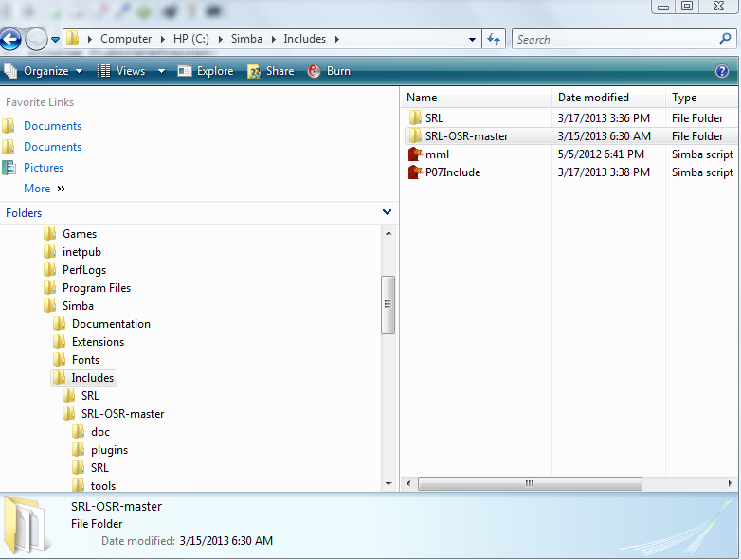Select PerfLogs folder in the tree
This screenshot has height=560, width=741.
(x=84, y=270)
